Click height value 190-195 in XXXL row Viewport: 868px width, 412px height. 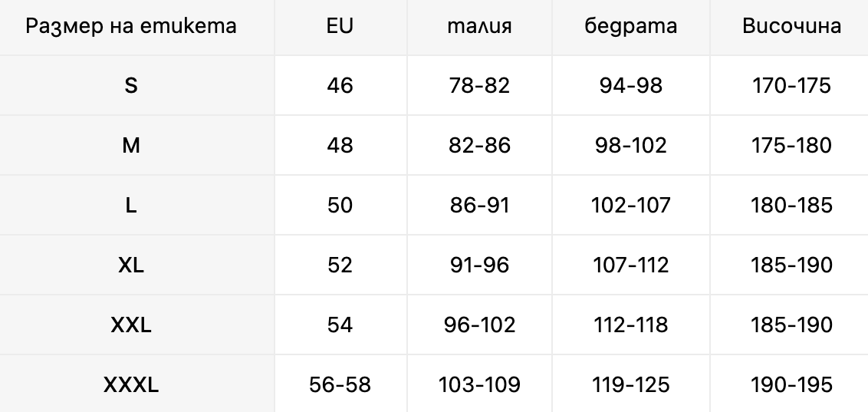tap(792, 384)
